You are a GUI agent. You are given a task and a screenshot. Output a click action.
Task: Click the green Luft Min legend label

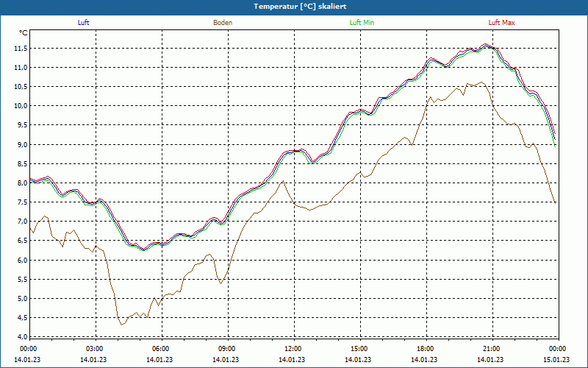point(362,23)
